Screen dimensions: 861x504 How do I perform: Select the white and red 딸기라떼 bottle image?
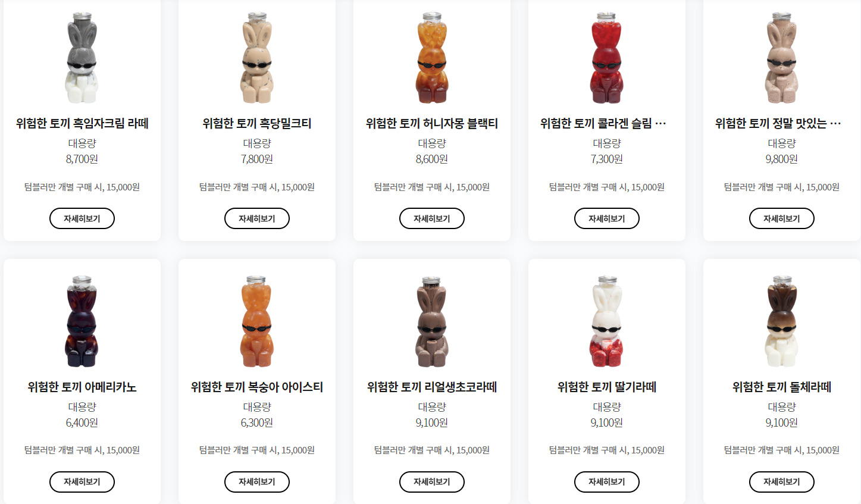click(606, 321)
